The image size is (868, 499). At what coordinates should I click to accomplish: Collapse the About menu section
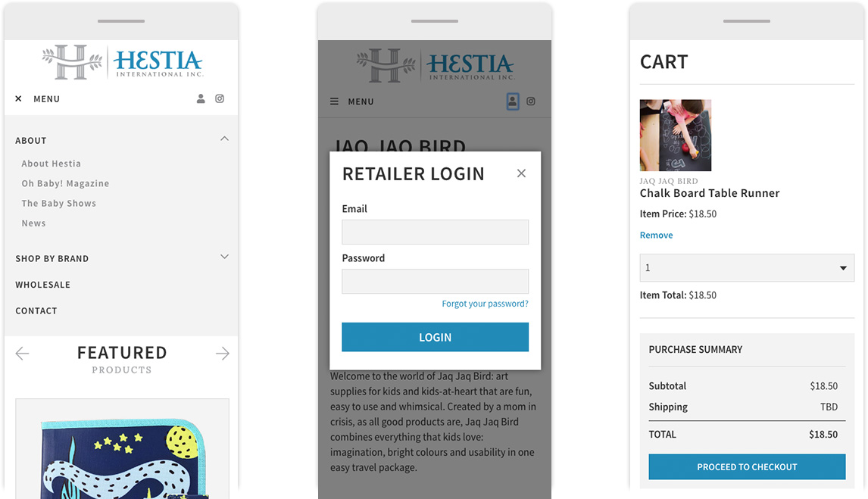point(224,139)
